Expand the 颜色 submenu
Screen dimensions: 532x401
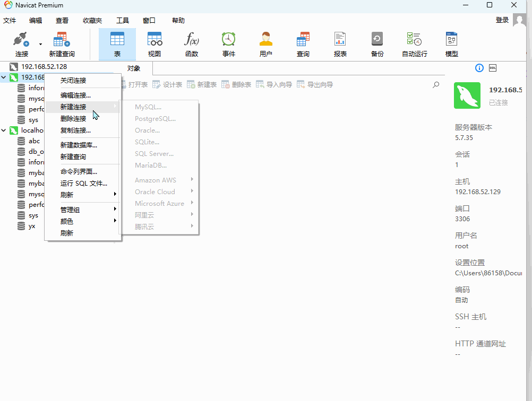pos(83,221)
